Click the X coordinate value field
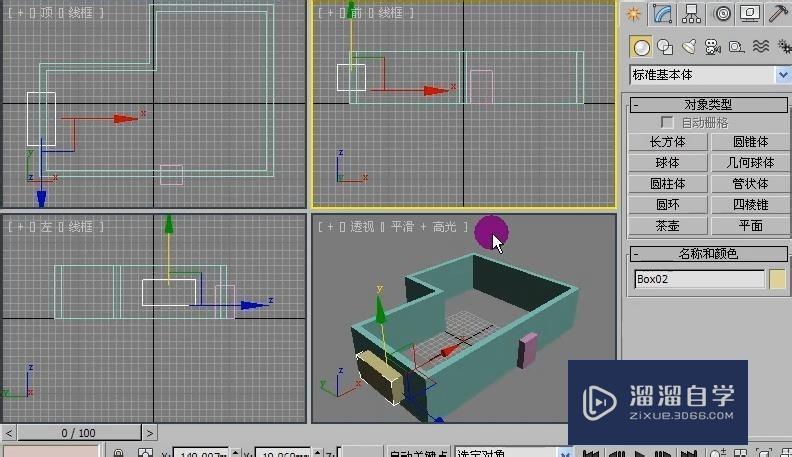This screenshot has height=457, width=792. 201,453
